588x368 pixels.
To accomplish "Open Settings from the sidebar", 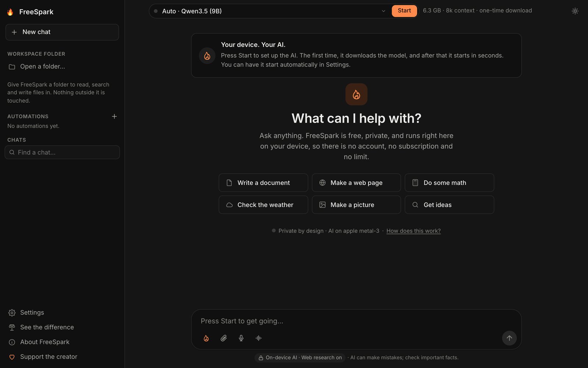I will pos(62,312).
